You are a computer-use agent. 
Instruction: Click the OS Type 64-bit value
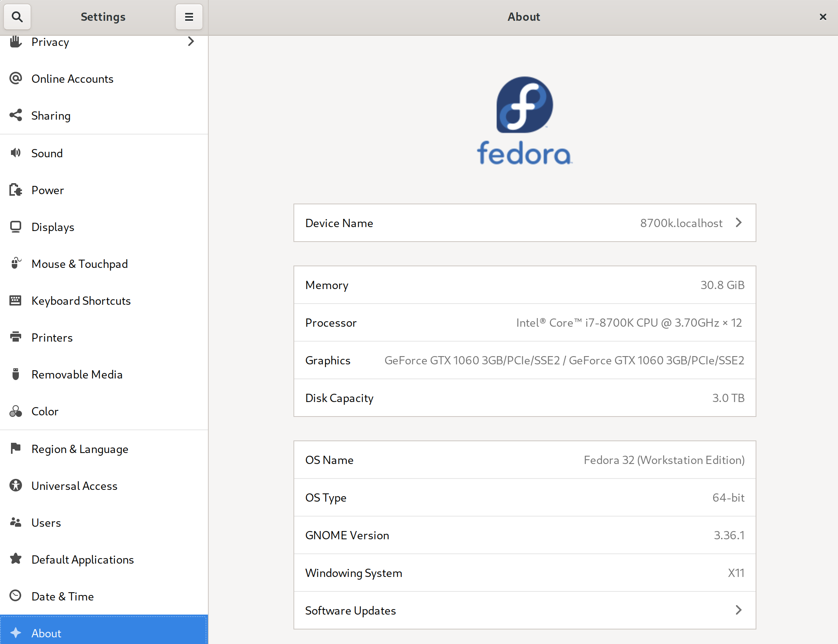tap(728, 498)
